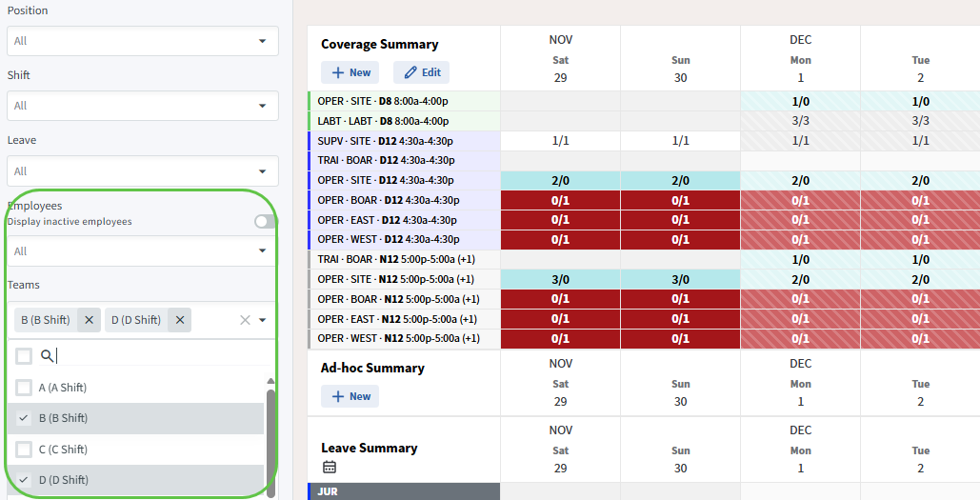Remove the B (B Shift) team tag

(89, 320)
